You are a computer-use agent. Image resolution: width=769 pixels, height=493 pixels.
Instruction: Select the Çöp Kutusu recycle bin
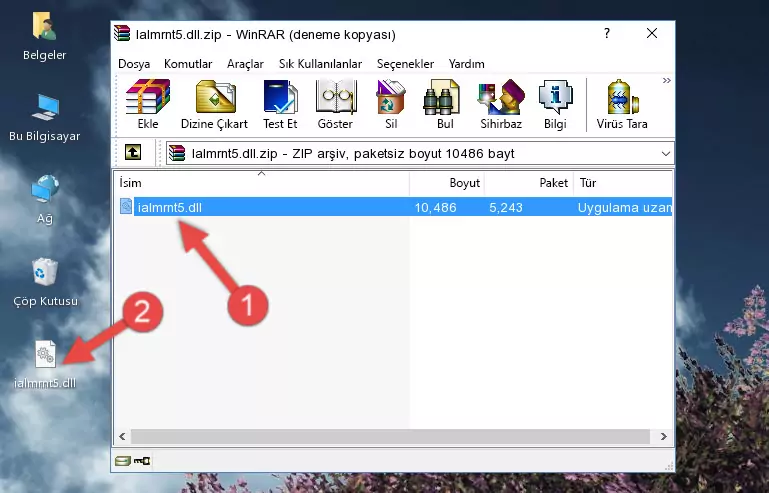(45, 282)
